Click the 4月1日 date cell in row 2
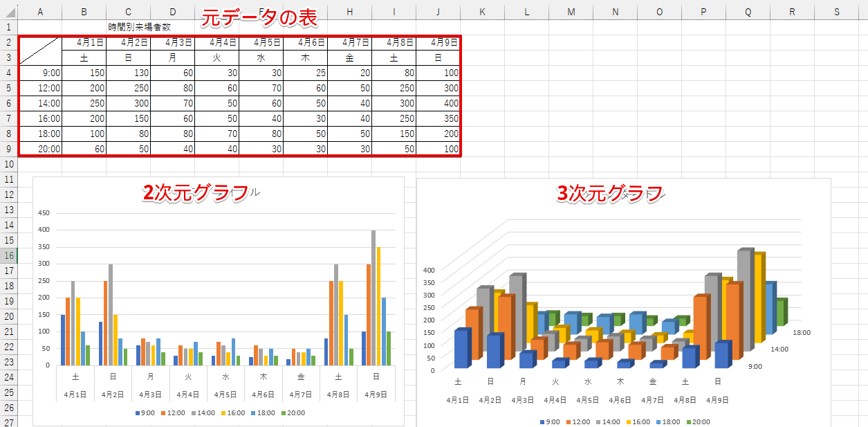This screenshot has height=427, width=868. 84,42
